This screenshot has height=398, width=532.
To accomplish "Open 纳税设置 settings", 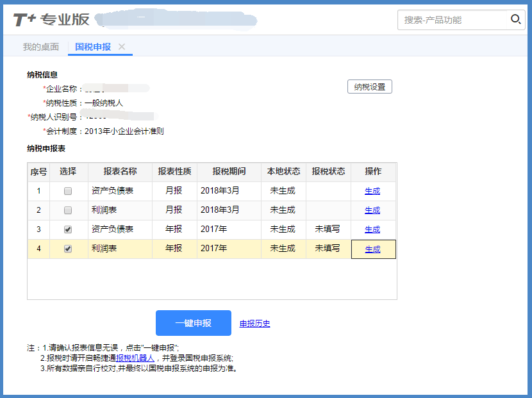I will click(x=369, y=87).
